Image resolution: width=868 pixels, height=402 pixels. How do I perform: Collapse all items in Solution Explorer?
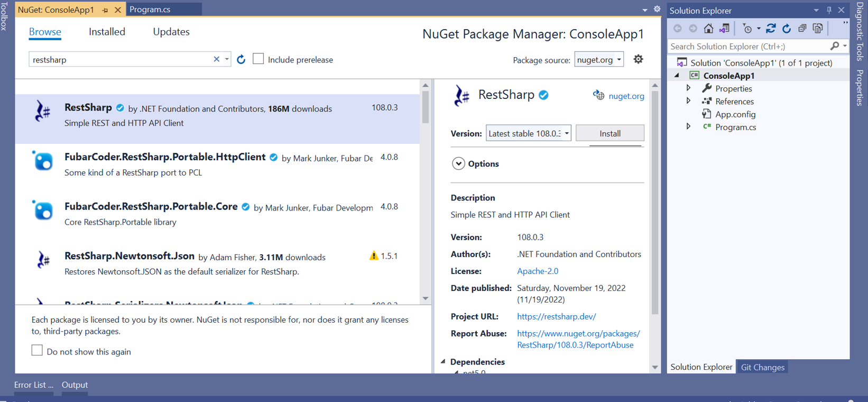[802, 29]
